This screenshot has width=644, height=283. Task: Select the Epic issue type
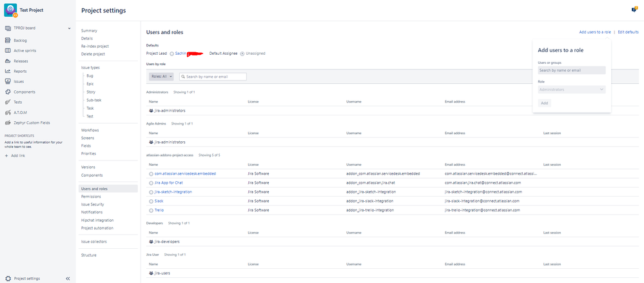tap(90, 84)
